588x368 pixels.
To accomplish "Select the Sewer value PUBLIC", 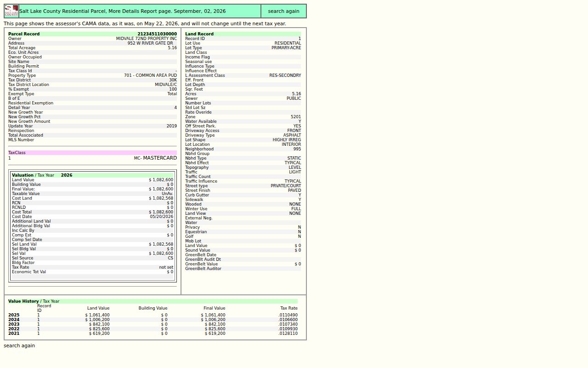I will point(294,98).
